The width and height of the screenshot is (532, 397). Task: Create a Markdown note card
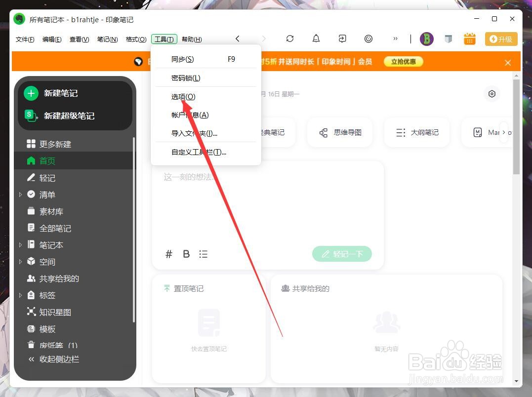coord(487,132)
